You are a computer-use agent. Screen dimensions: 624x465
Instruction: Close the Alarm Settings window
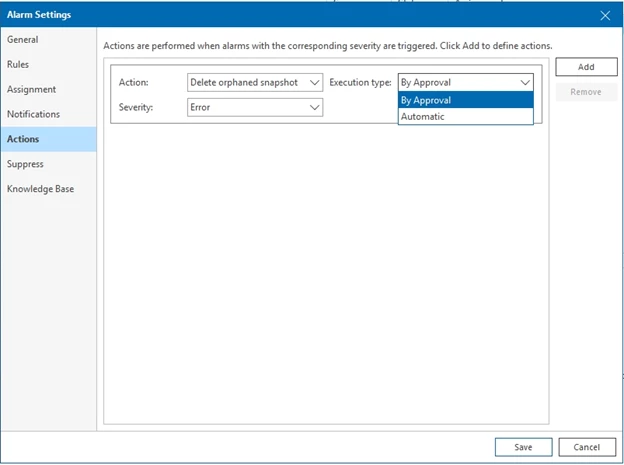point(605,16)
